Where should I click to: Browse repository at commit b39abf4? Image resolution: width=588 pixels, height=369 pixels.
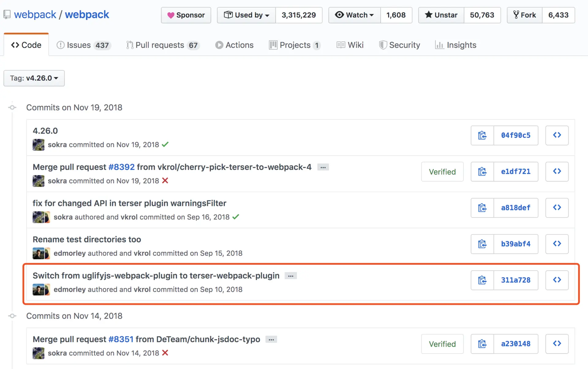tap(557, 244)
